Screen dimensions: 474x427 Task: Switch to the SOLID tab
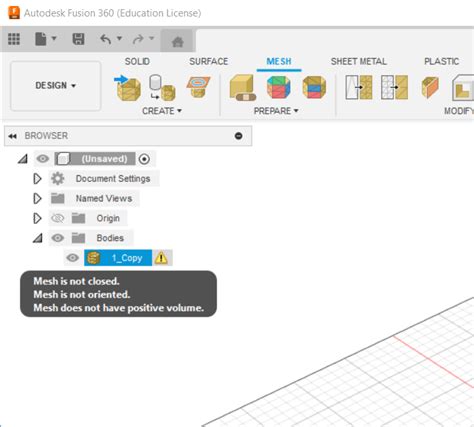[137, 61]
